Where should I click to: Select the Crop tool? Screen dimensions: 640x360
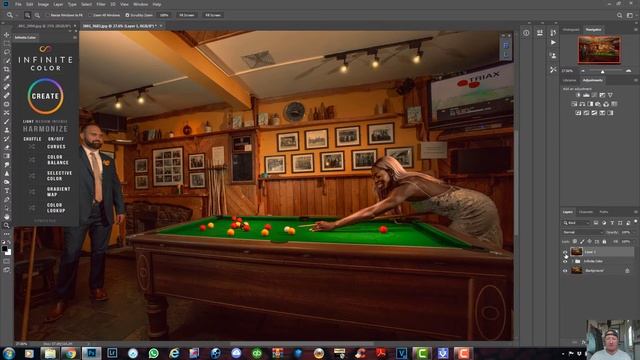7,69
